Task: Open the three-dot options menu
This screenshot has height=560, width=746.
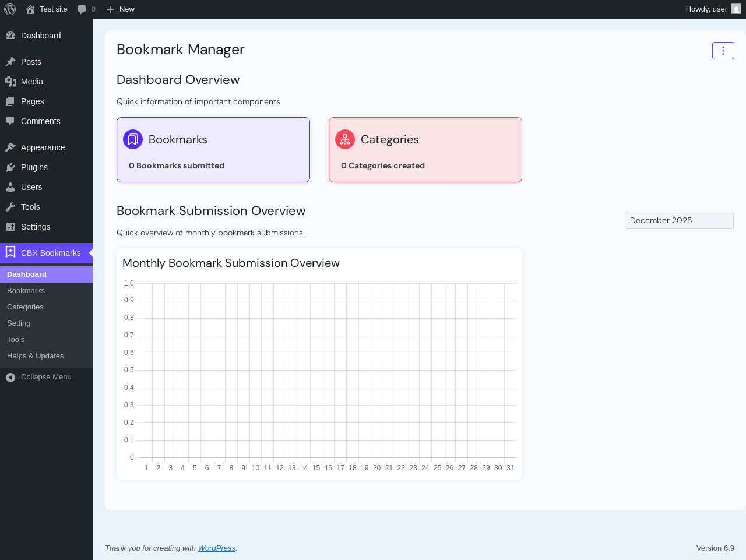Action: click(723, 51)
